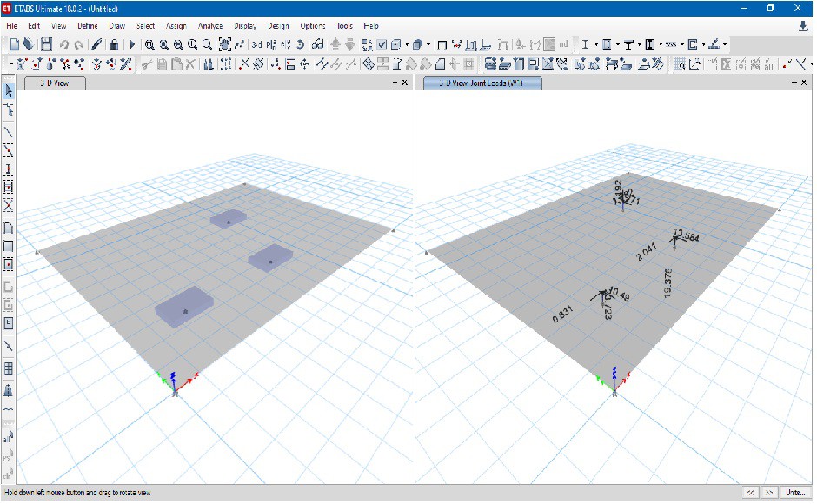This screenshot has height=504, width=817.
Task: Open the Analyze menu
Action: tap(210, 26)
